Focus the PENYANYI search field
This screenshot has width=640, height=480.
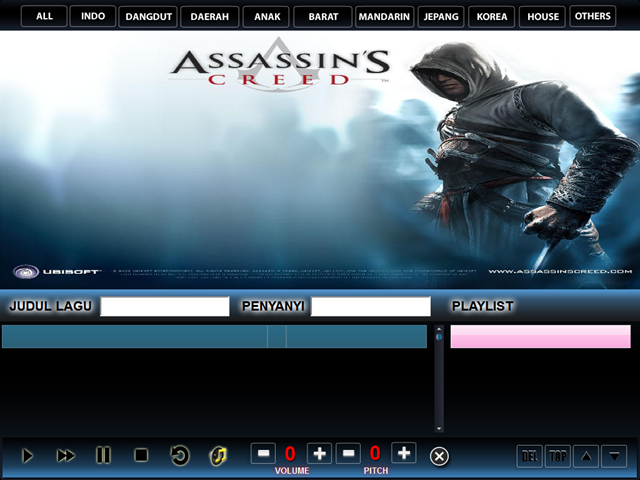(x=371, y=306)
